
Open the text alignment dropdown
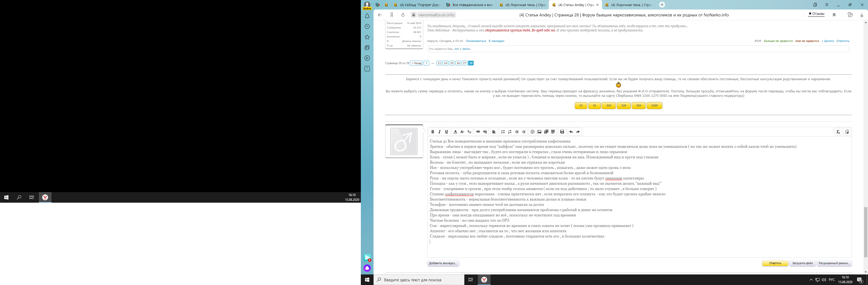coord(494,132)
